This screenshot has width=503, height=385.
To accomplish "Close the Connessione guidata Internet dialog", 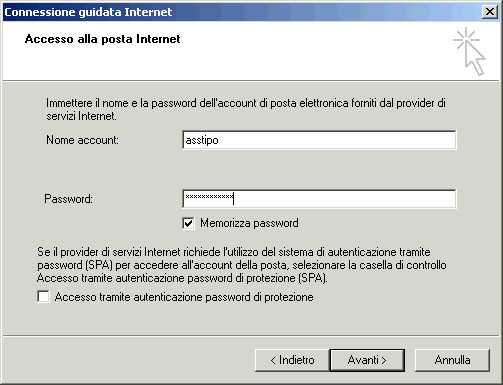I will [x=490, y=12].
